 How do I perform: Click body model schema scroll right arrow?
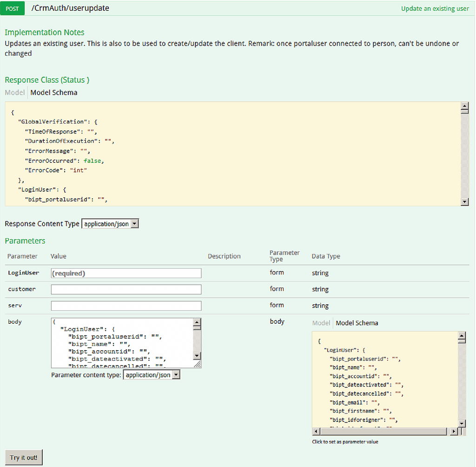454,431
